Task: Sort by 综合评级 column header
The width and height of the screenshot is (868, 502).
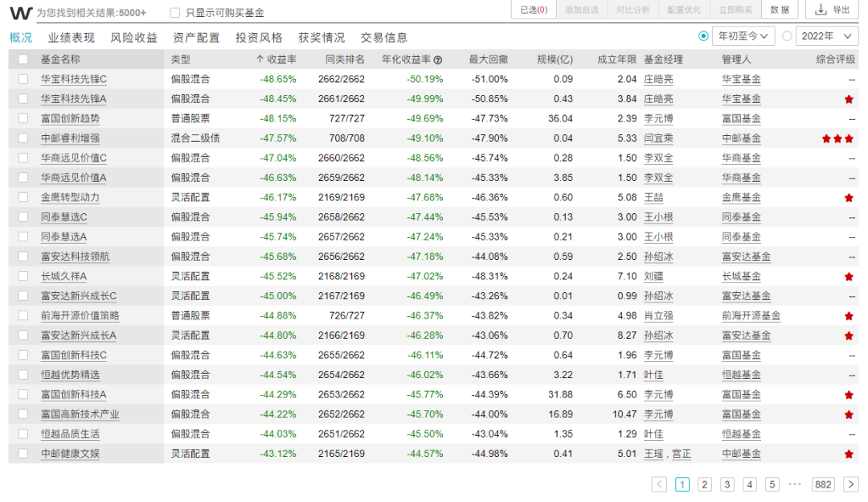Action: click(835, 60)
